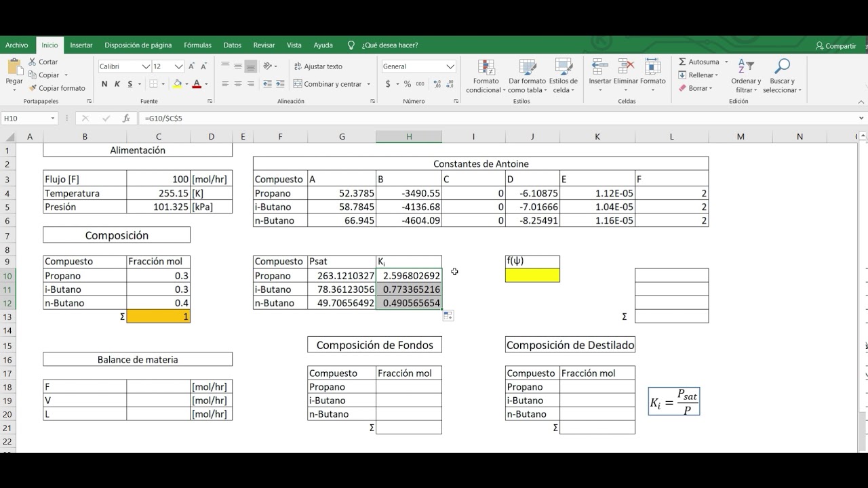Switch to the Insertar tab
This screenshot has height=488, width=868.
pos(81,45)
